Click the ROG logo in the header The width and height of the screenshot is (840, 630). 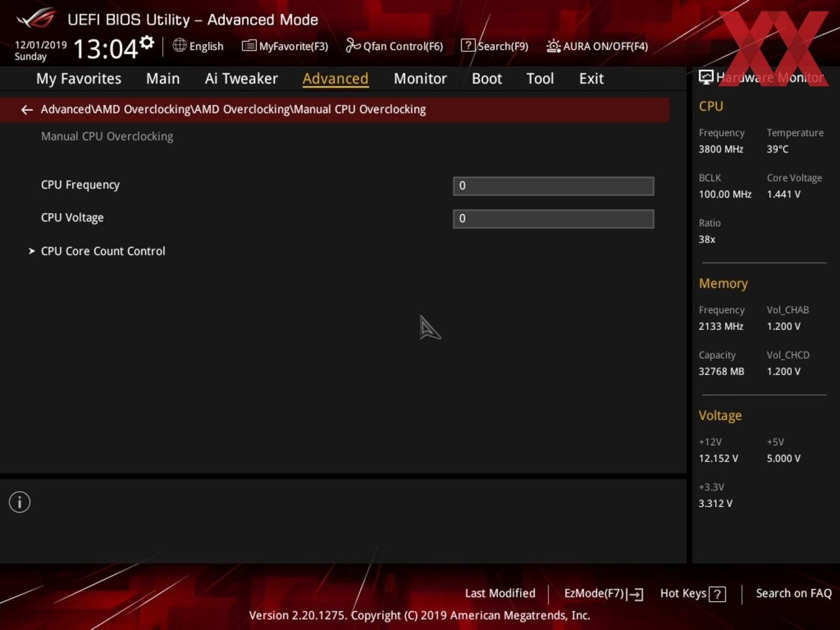(x=36, y=19)
